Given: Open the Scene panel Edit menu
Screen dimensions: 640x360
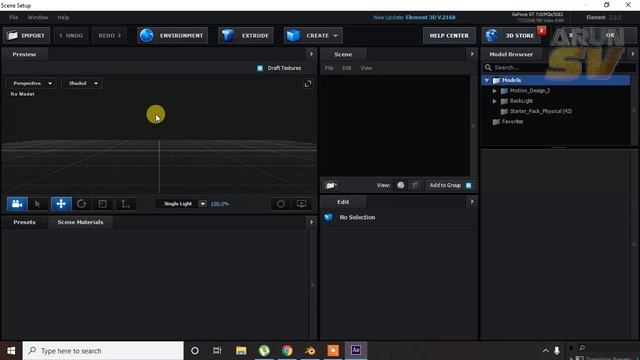Looking at the screenshot, I should [x=347, y=68].
